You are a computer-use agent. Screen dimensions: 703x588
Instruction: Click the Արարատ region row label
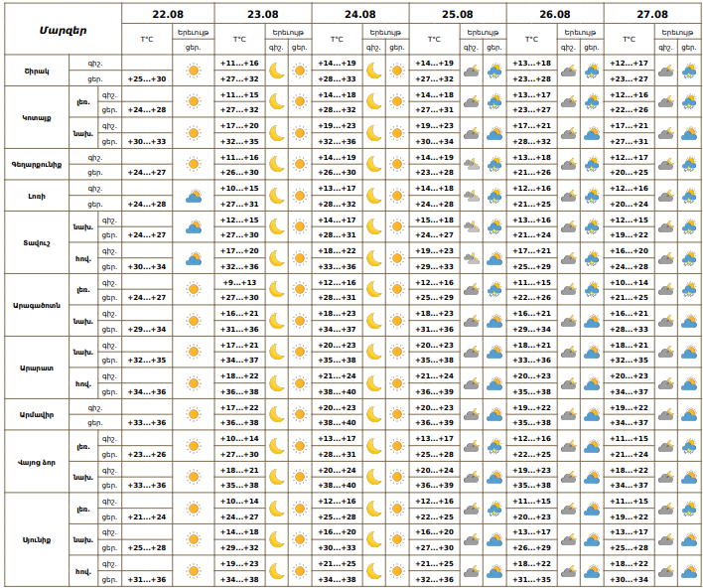[x=37, y=367]
